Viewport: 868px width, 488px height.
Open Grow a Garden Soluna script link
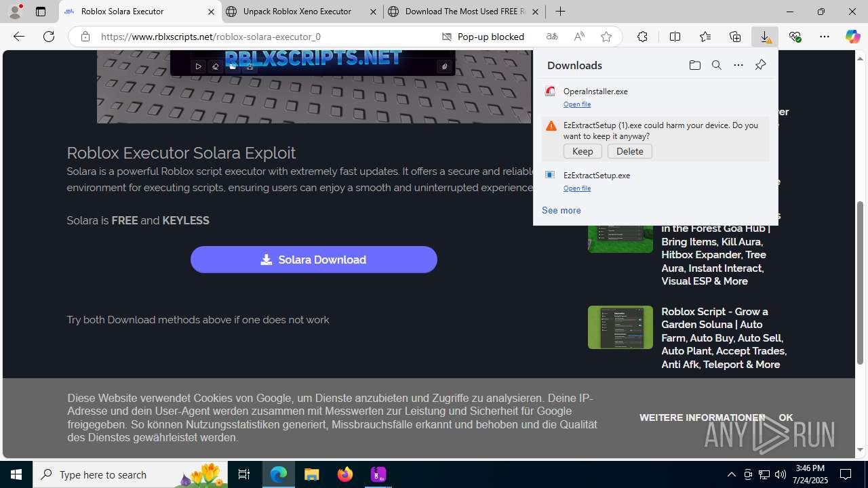[x=724, y=338]
